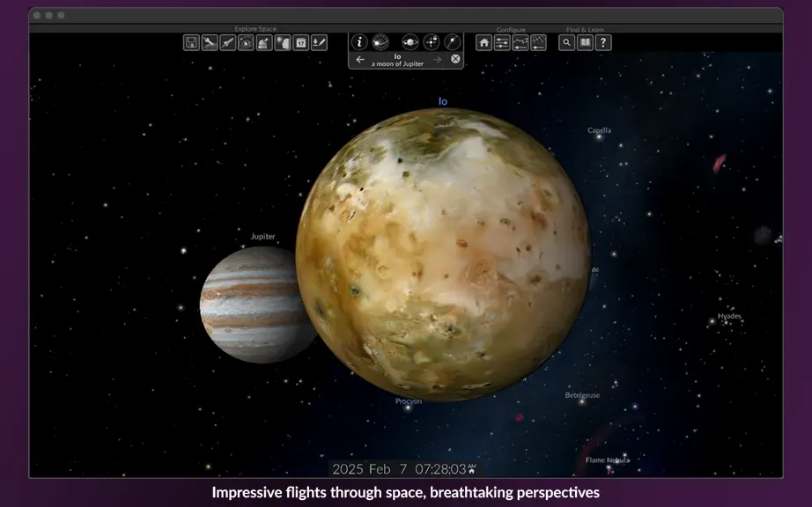The height and width of the screenshot is (507, 812).
Task: Open the help question mark icon
Action: tap(603, 42)
